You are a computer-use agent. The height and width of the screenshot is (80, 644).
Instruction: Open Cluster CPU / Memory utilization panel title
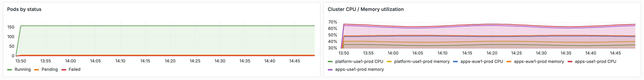click(x=365, y=9)
